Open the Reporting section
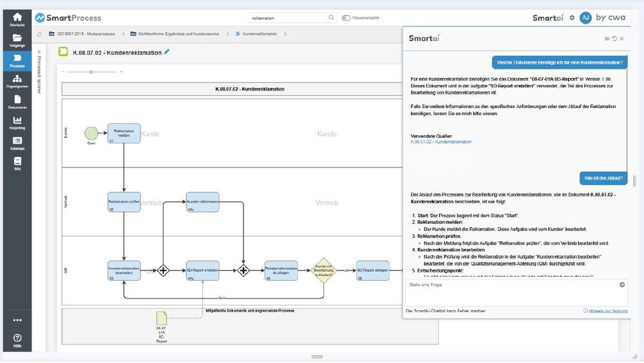 [x=17, y=122]
